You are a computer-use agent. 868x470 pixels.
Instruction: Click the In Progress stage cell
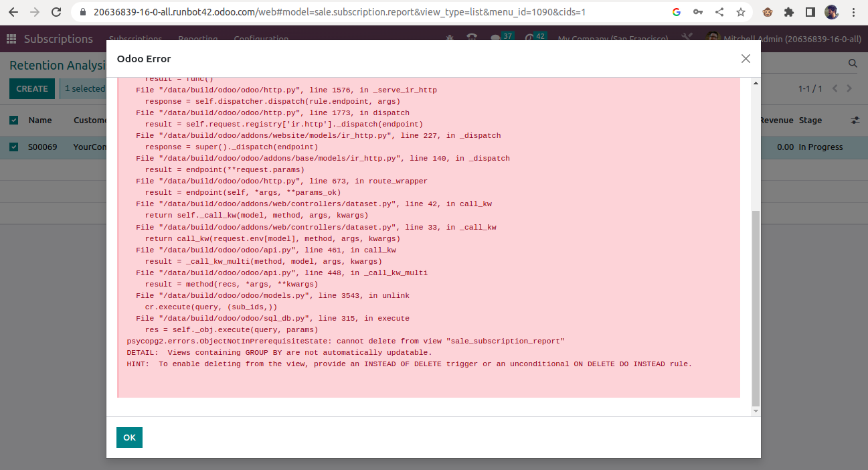820,147
